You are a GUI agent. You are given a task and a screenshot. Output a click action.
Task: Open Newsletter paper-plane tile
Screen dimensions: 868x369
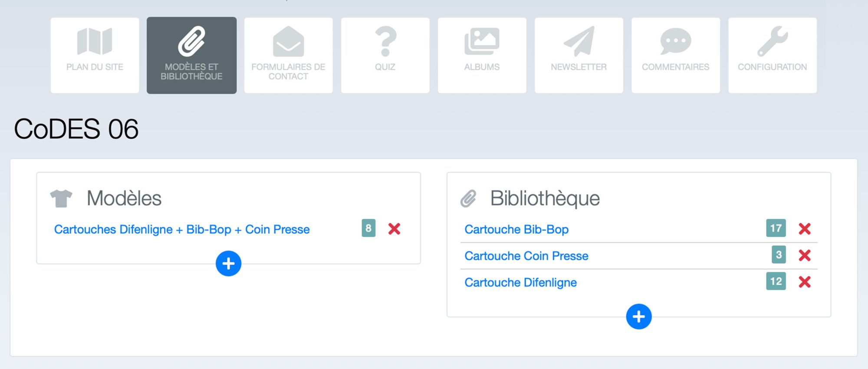coord(579,55)
